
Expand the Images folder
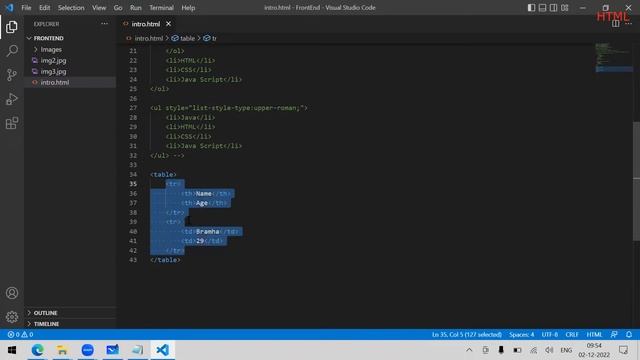click(51, 49)
